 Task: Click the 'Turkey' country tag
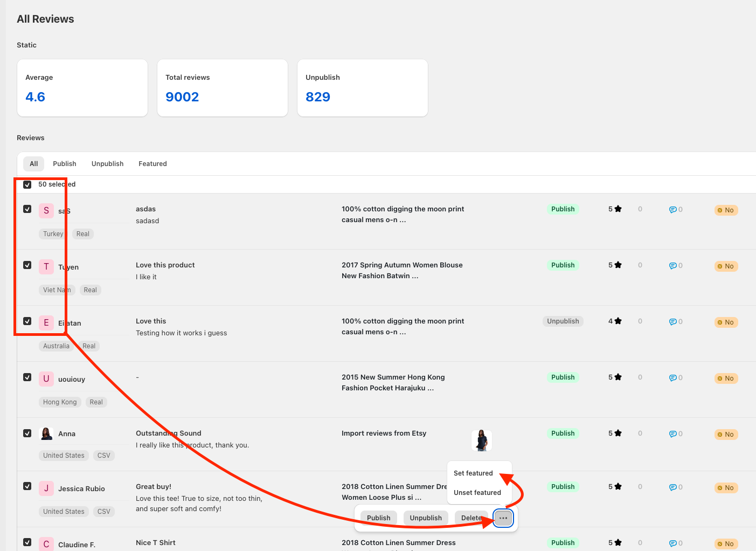(53, 234)
